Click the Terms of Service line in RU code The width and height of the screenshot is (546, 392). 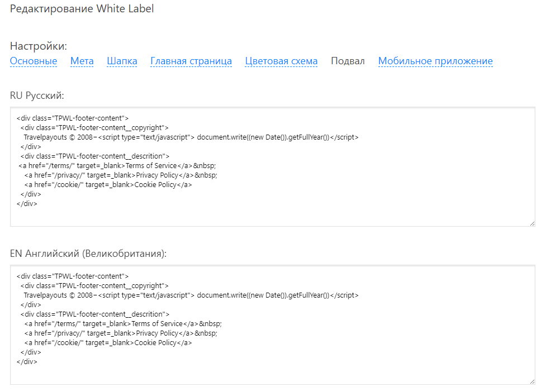(117, 166)
